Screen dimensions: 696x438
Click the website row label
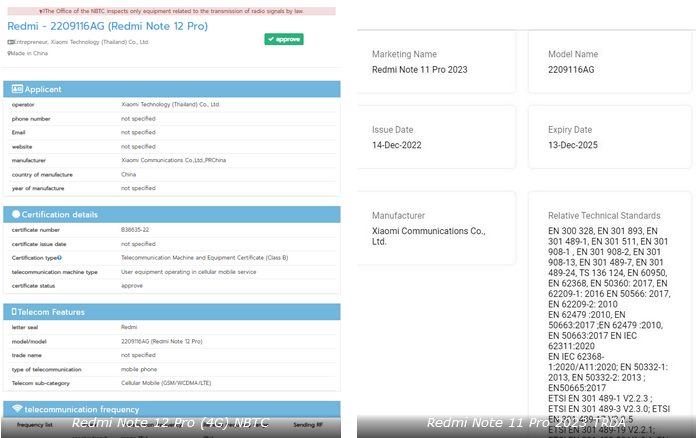[22, 146]
